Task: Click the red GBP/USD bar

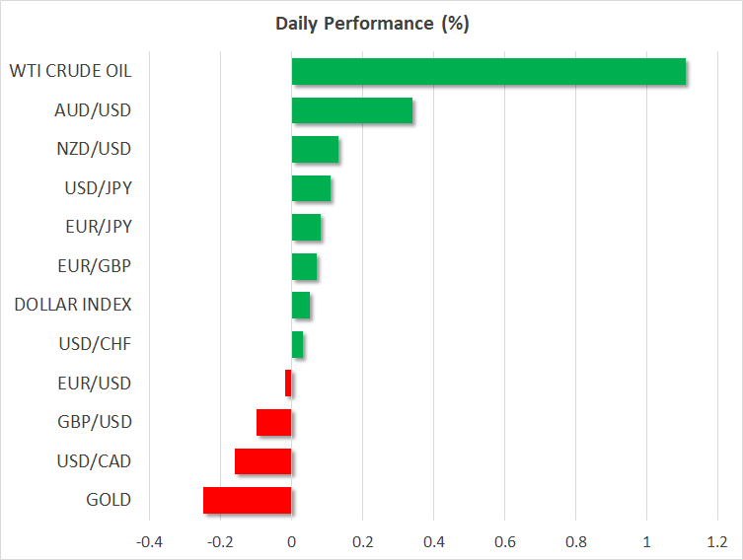Action: tap(273, 422)
